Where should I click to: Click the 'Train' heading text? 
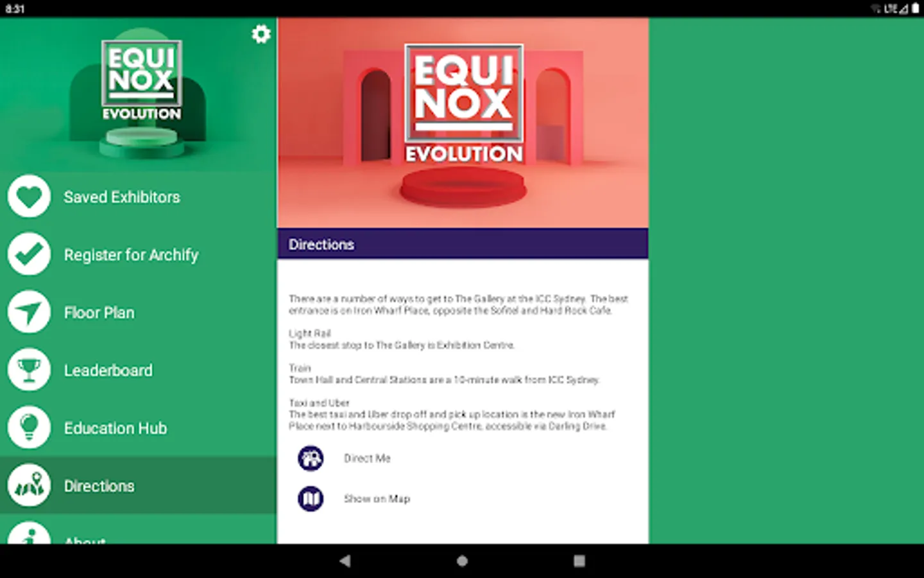(x=300, y=368)
